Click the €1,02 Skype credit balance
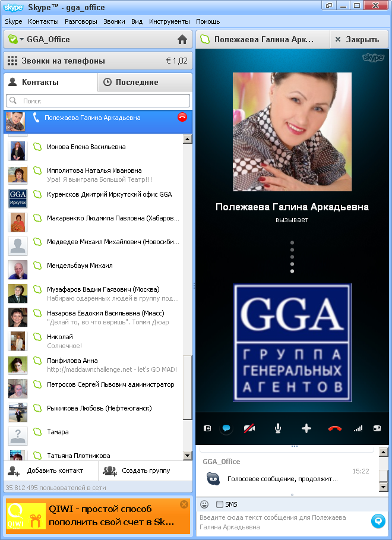Screen dimensions: 392x540 pos(177,61)
